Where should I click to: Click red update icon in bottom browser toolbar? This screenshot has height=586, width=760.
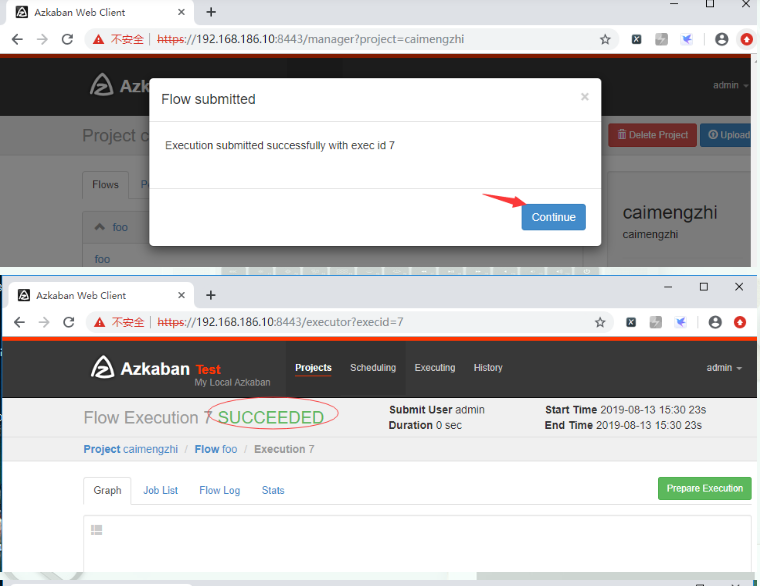click(x=740, y=322)
